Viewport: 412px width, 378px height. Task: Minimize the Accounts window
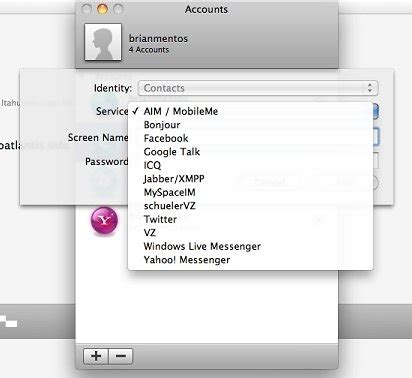click(102, 9)
